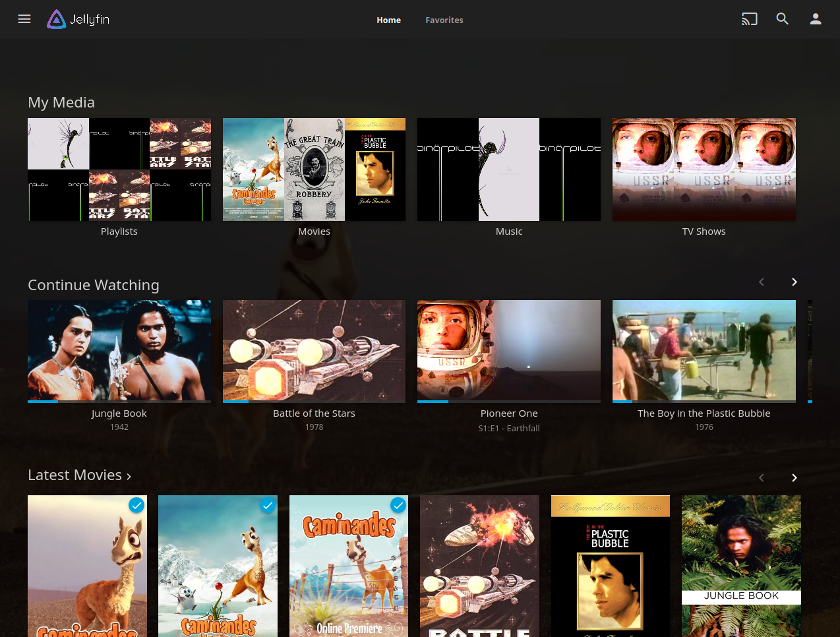Image resolution: width=840 pixels, height=637 pixels.
Task: Click watched checkmark on Online Premiere poster
Action: click(x=398, y=505)
